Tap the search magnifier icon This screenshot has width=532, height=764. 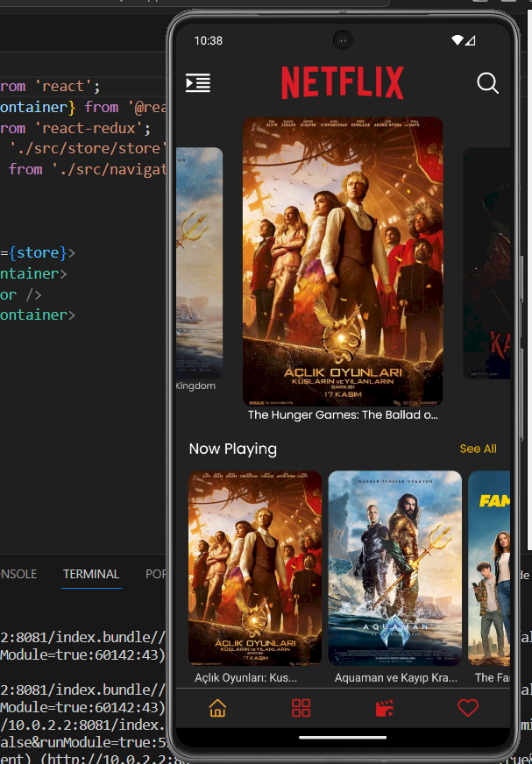pos(487,83)
